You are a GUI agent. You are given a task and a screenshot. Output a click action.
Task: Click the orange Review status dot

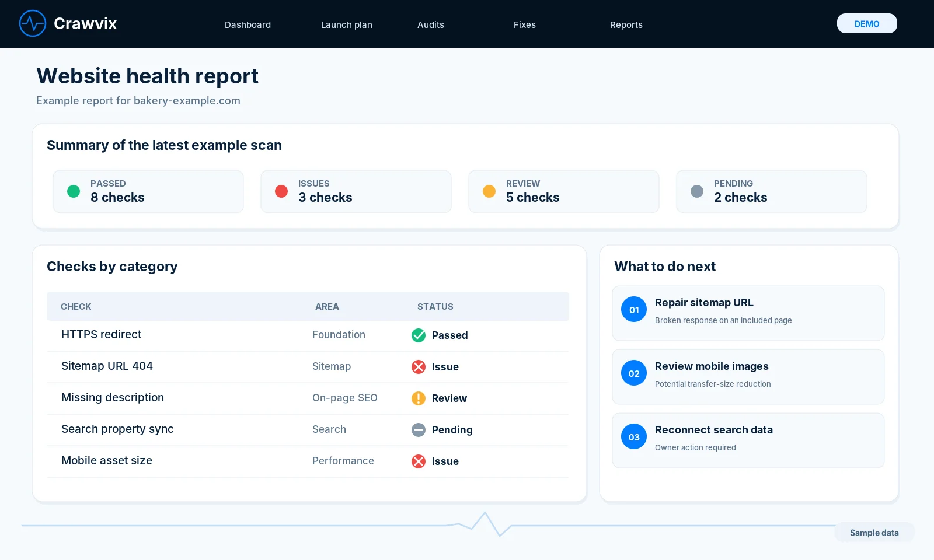(489, 191)
